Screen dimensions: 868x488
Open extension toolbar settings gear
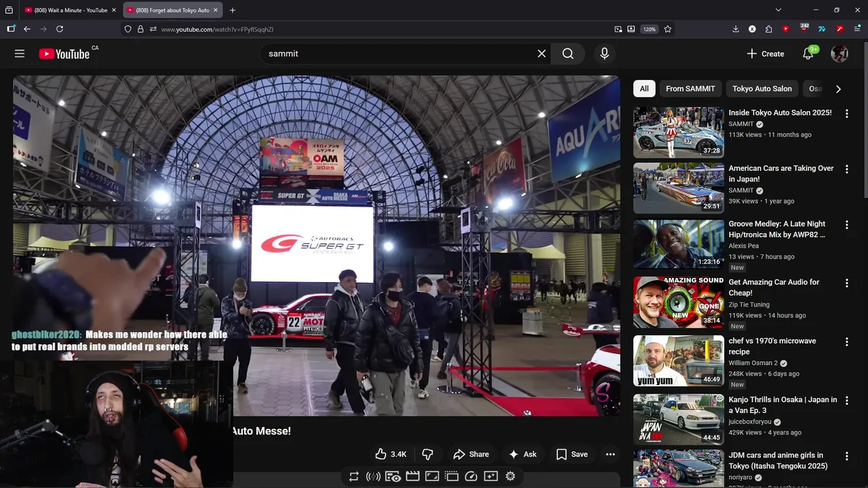pyautogui.click(x=511, y=476)
